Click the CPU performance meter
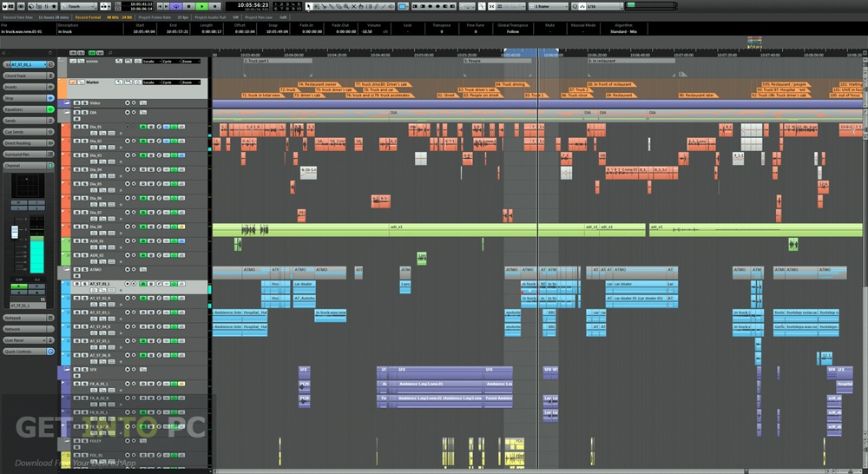This screenshot has width=868, height=474. (650, 6)
